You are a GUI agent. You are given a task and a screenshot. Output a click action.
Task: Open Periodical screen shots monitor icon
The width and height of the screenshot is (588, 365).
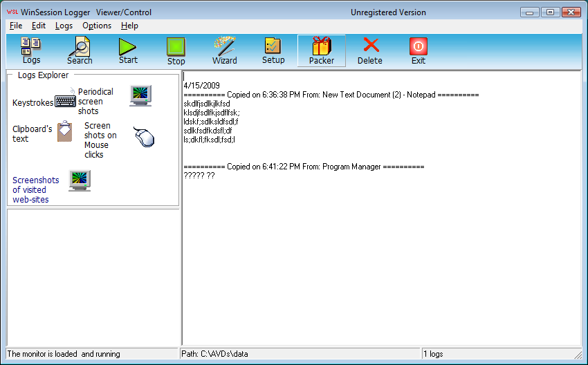point(140,96)
